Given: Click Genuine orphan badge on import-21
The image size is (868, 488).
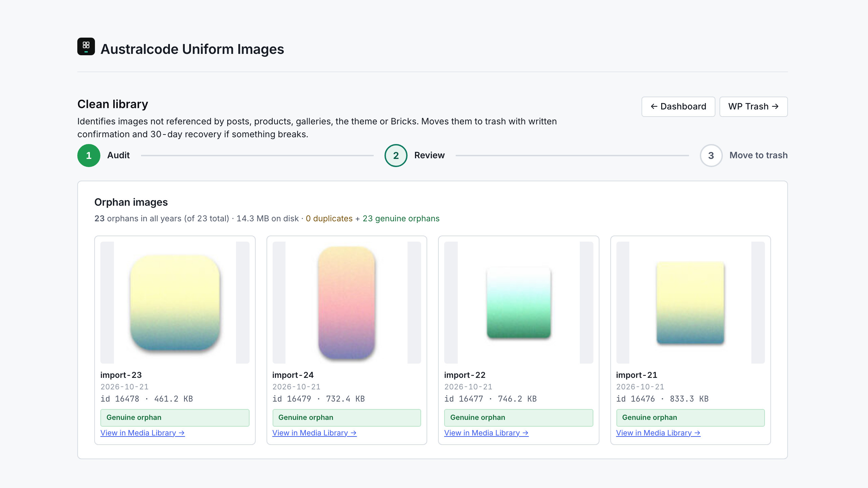Looking at the screenshot, I should (690, 418).
